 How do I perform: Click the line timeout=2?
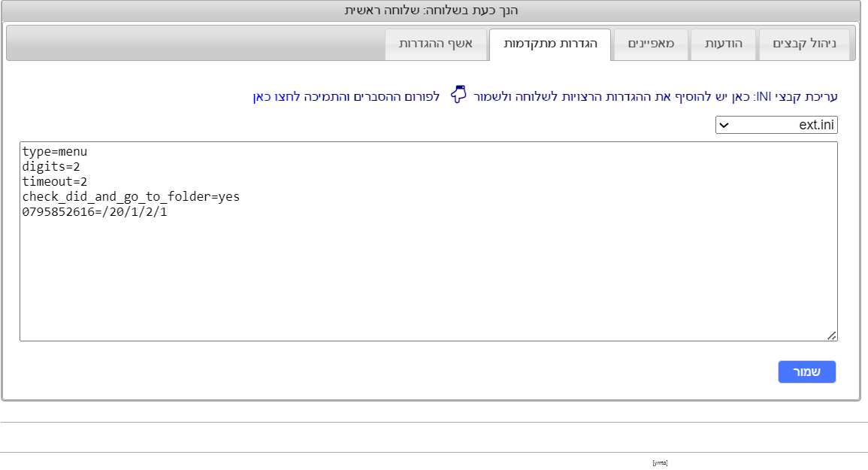[55, 181]
